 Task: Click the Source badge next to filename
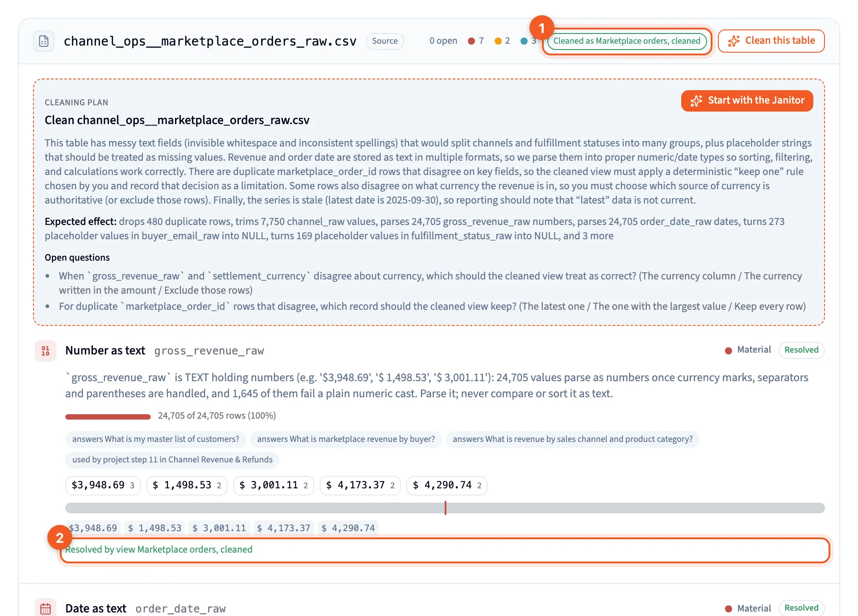pos(385,41)
